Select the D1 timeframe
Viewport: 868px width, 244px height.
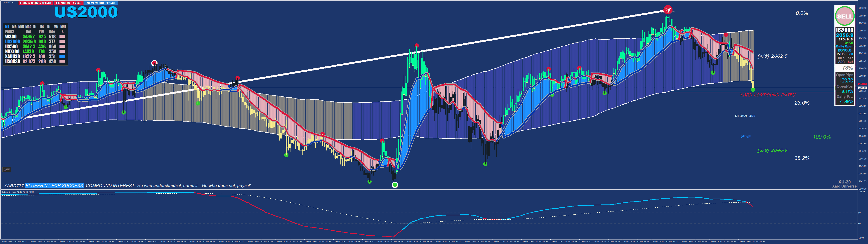(x=49, y=27)
